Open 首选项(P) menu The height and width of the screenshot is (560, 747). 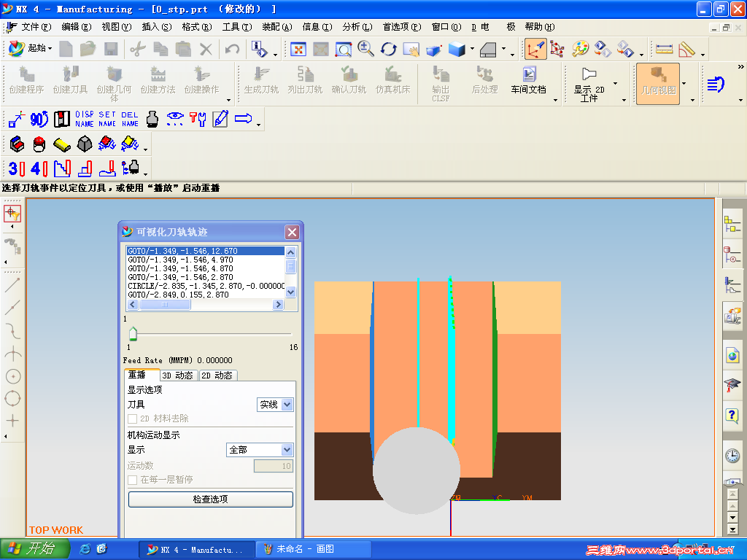(x=402, y=27)
